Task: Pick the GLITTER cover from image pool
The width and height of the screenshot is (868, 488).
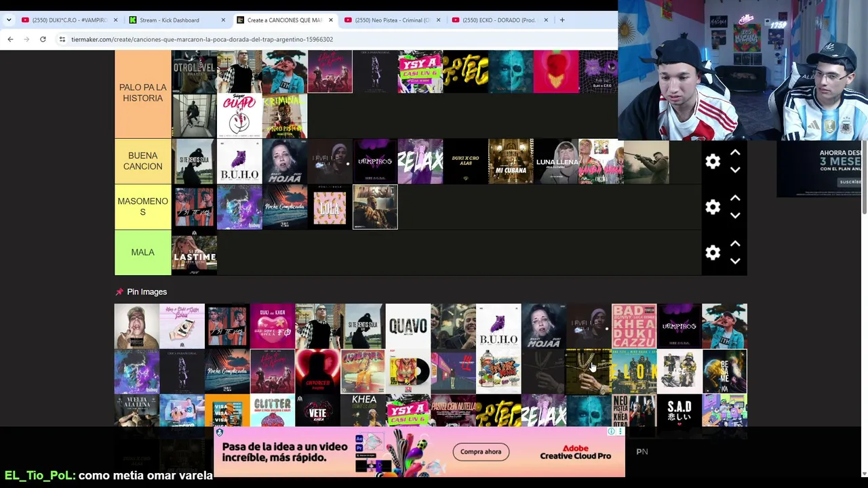Action: pyautogui.click(x=273, y=411)
